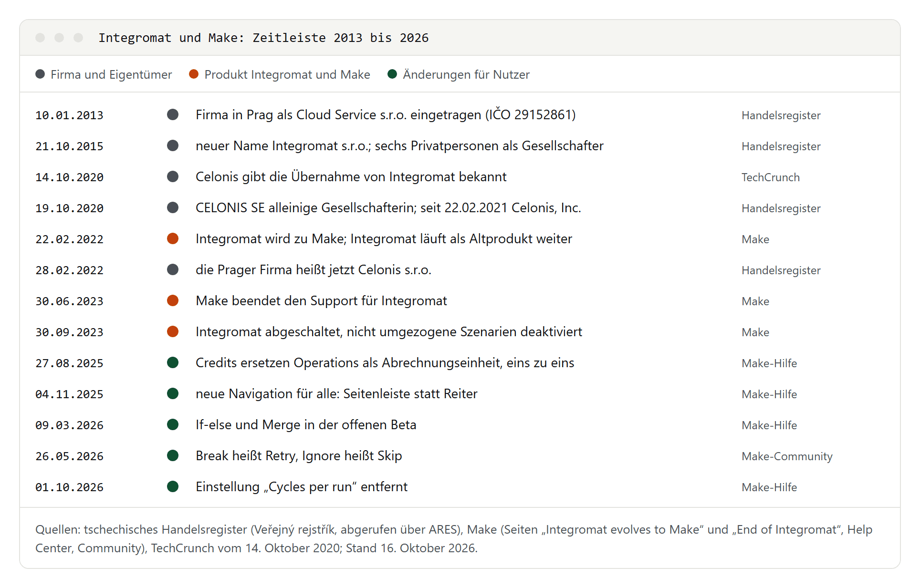Click the gray dot beside 19.10.2020
The width and height of the screenshot is (920, 588).
pos(173,207)
